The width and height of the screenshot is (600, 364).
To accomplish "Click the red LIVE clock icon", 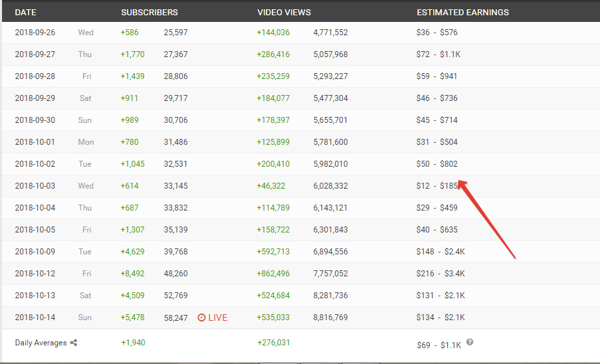I will pos(201,318).
